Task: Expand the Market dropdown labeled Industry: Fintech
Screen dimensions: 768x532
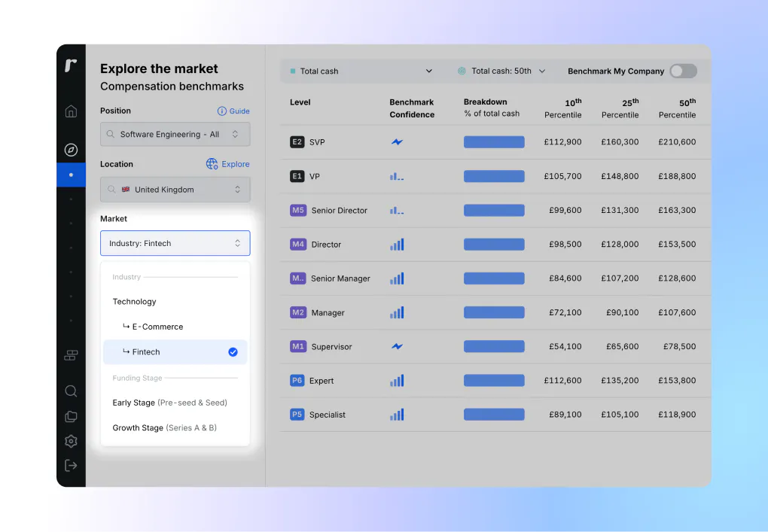Action: pos(175,243)
